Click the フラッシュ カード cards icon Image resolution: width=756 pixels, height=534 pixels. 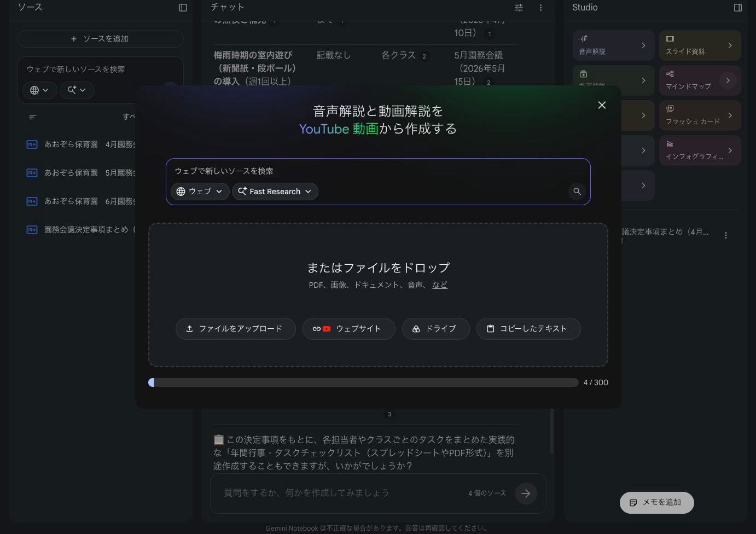pyautogui.click(x=670, y=108)
